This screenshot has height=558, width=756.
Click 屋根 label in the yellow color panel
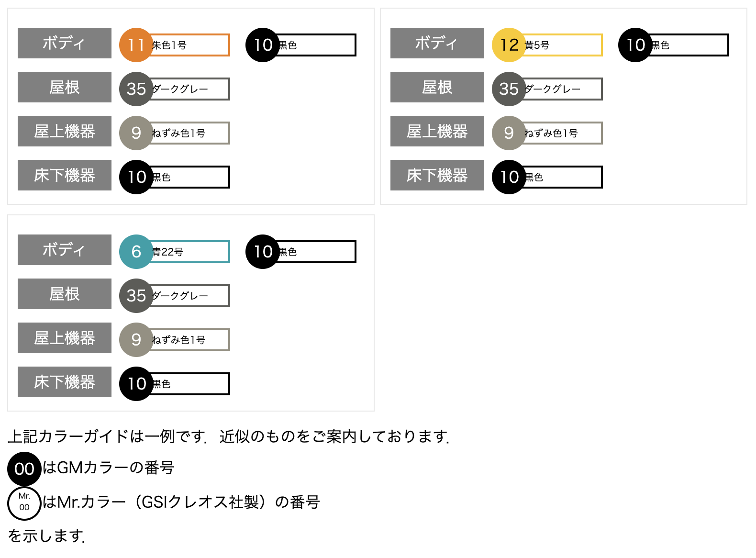[437, 87]
